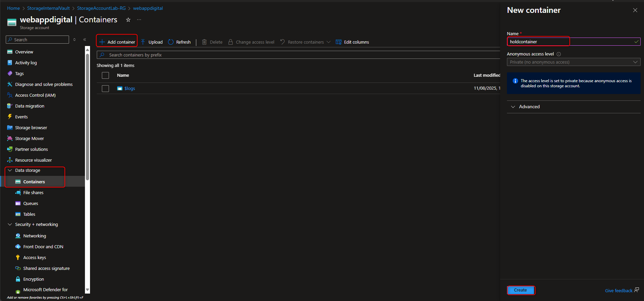Open StorageInternalVault breadcrumb
Screen dimensions: 644x301
(x=48, y=8)
